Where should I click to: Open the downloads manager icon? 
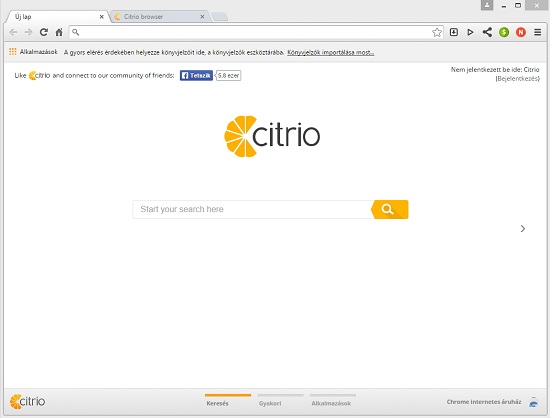tap(454, 32)
